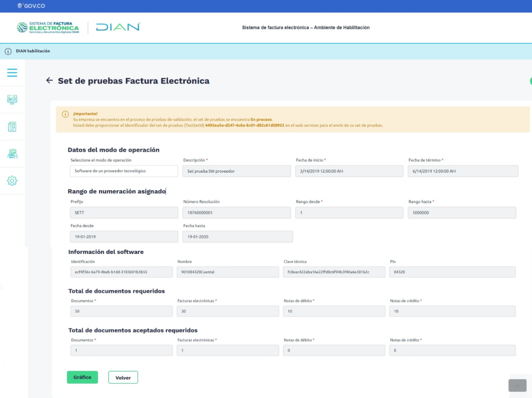Click the info icon next to DIAN habilitación
The width and height of the screenshot is (532, 398).
point(8,51)
